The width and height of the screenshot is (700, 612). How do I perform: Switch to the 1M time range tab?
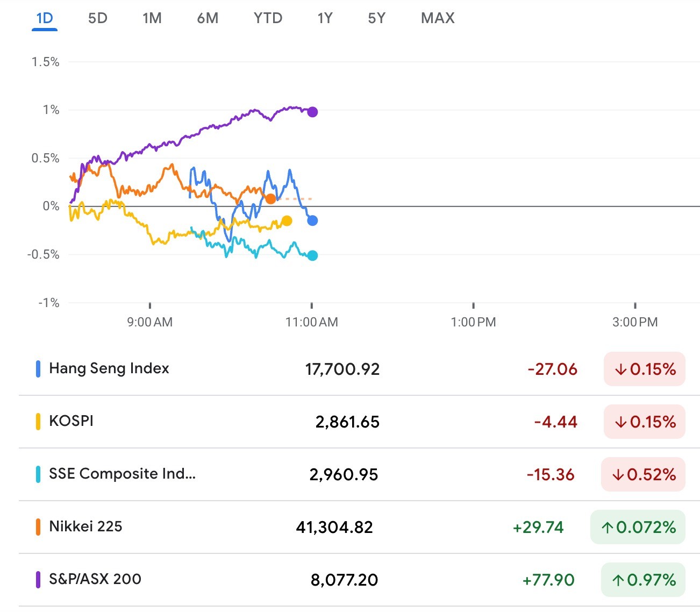point(152,18)
